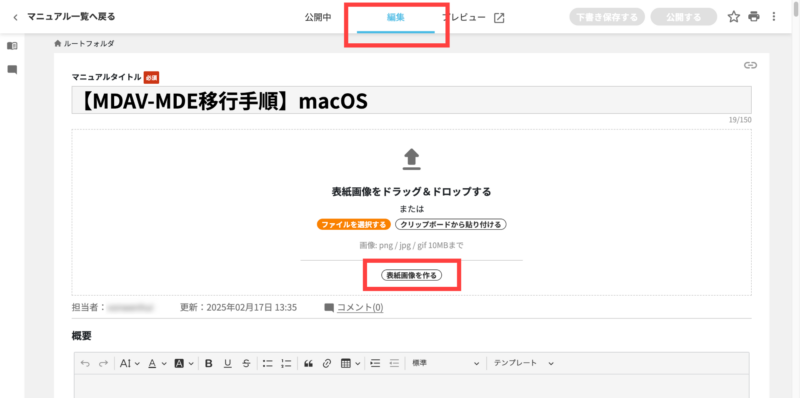
Task: Select the 編集 tab
Action: point(395,17)
